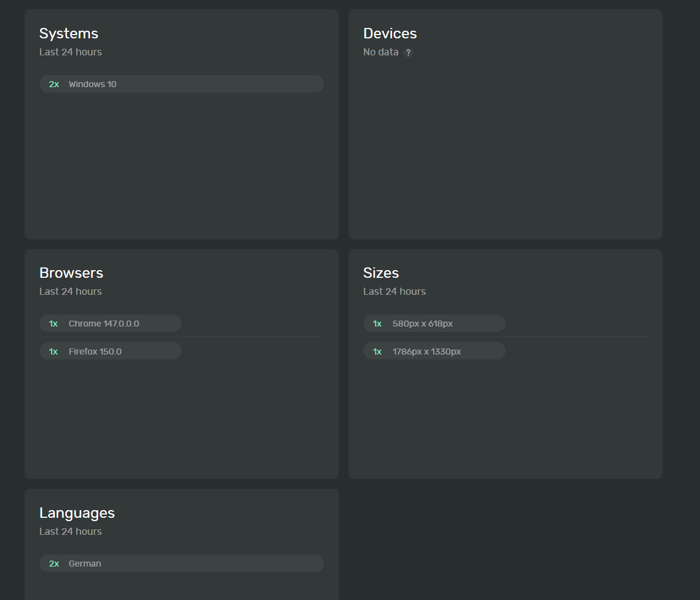
Task: Open Last 24 hours selector under Sizes
Action: point(394,292)
